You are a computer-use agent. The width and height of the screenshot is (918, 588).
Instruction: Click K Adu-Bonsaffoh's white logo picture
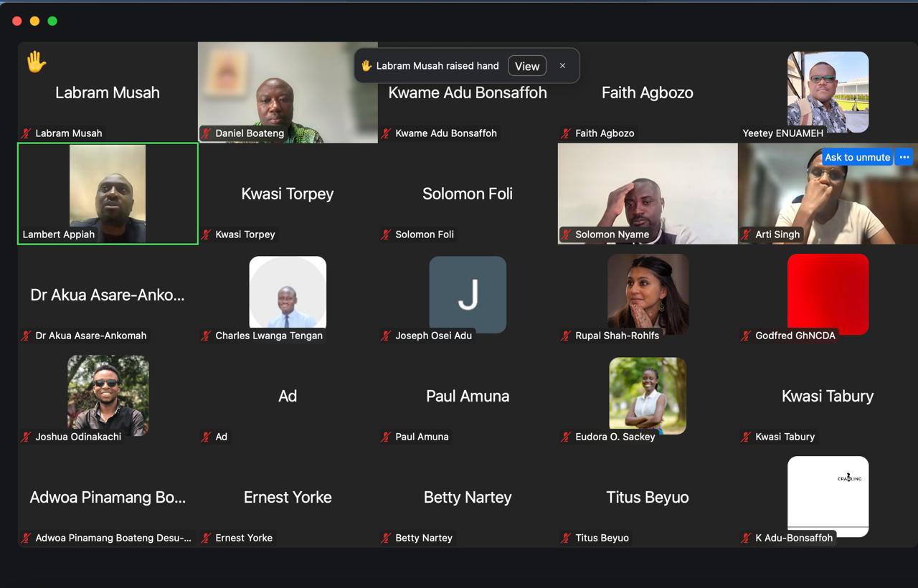point(828,496)
